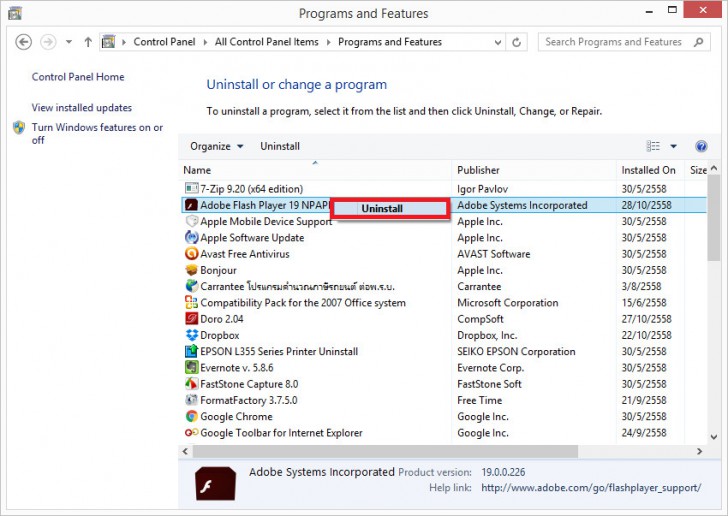Click the 7-Zip program icon
The width and height of the screenshot is (728, 516).
(x=191, y=188)
